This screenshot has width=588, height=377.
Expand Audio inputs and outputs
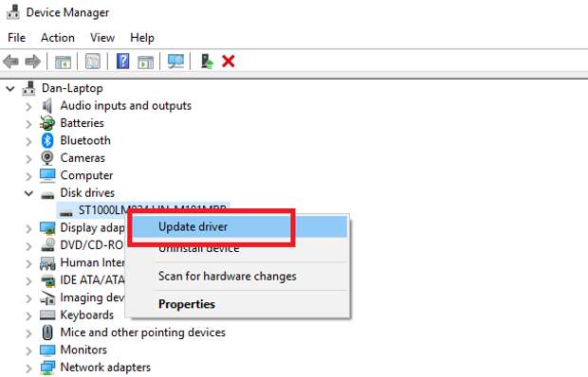pyautogui.click(x=28, y=107)
